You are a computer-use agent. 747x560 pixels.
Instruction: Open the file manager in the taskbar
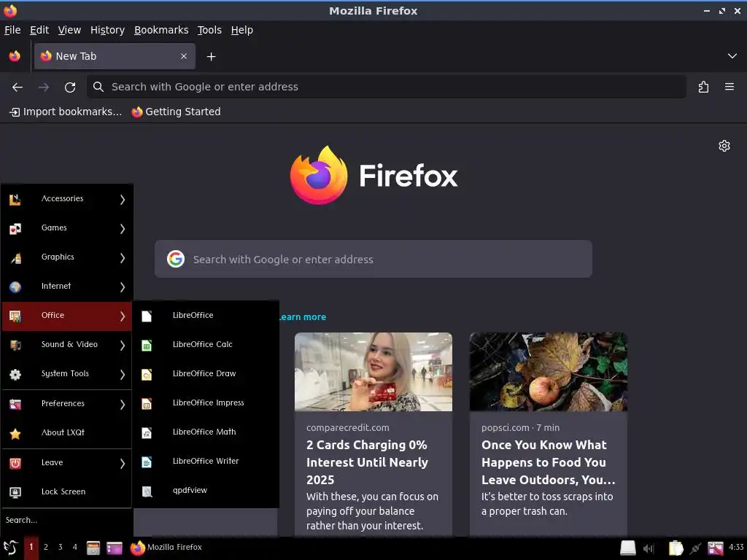click(x=93, y=548)
